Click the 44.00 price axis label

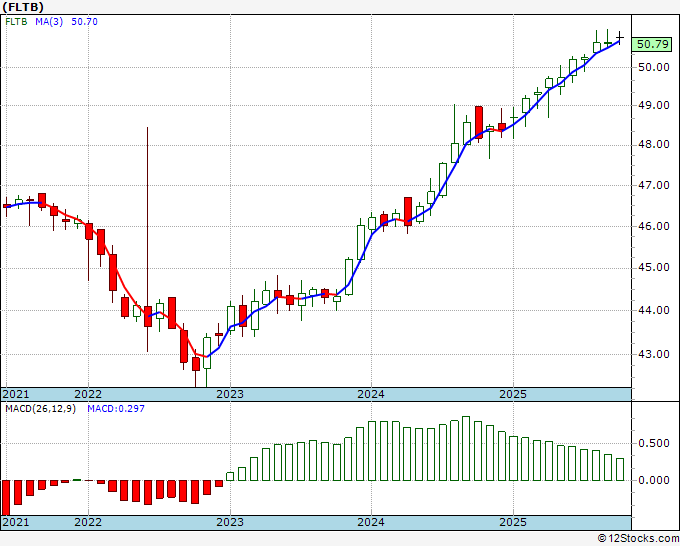(x=653, y=310)
